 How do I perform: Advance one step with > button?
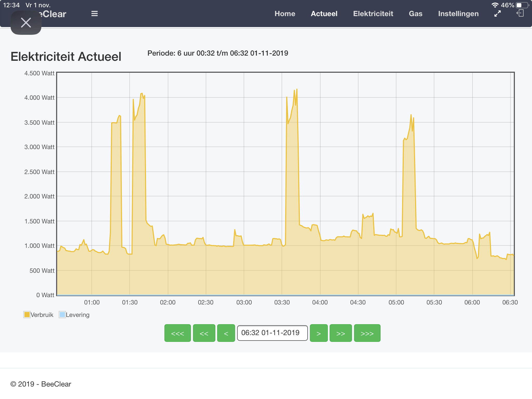[318, 333]
